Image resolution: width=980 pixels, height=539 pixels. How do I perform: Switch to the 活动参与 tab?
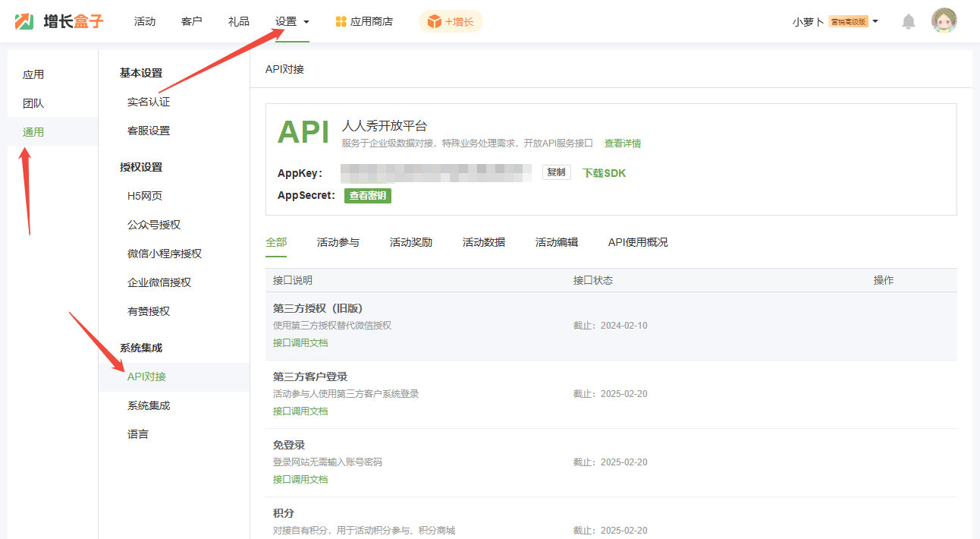pyautogui.click(x=338, y=242)
